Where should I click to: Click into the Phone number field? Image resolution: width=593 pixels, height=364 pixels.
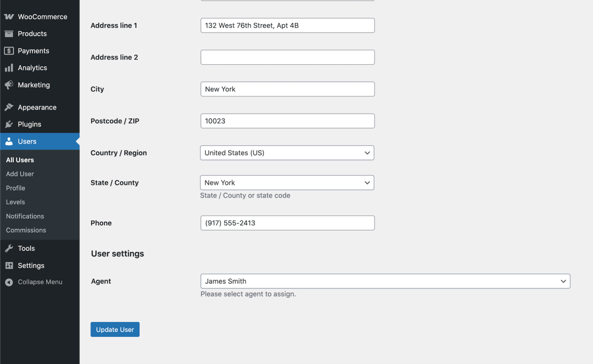(287, 223)
